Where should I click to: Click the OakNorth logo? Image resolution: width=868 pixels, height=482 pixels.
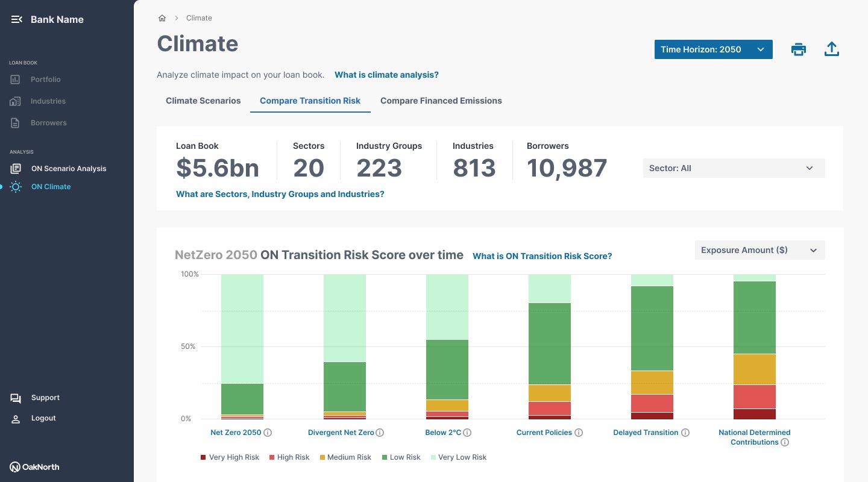(x=34, y=467)
